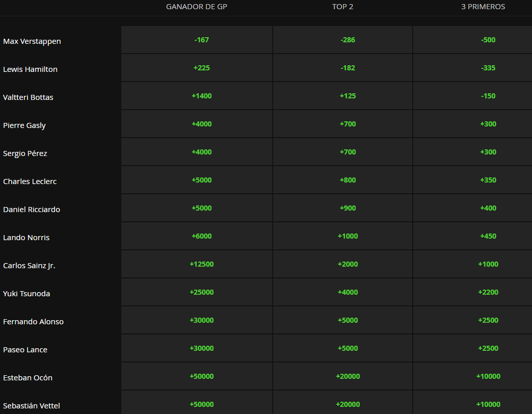Screen dimensions: 532x414
Task: Pick Yuki Tsunoda +2200 3 Primeros odds
Action: [488, 292]
